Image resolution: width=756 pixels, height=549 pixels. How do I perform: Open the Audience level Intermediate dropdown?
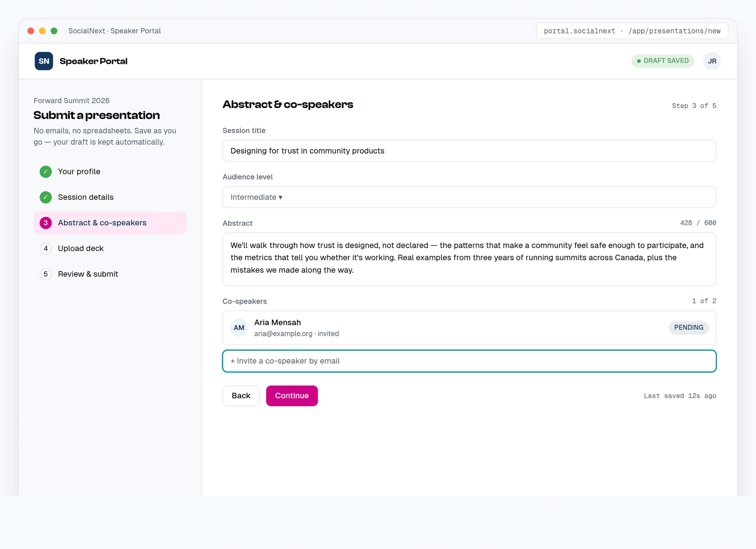(469, 197)
